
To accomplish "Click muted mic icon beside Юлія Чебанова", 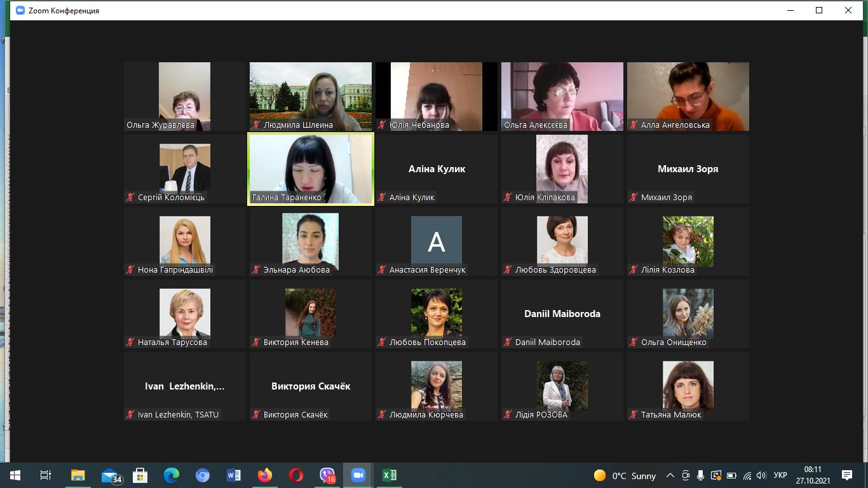I will click(x=382, y=125).
